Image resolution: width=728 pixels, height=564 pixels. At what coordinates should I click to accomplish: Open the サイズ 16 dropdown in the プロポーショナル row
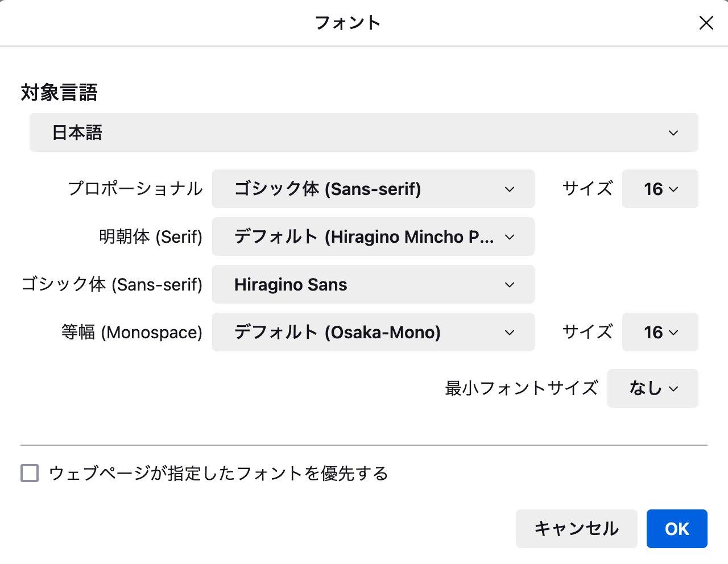[x=660, y=189]
